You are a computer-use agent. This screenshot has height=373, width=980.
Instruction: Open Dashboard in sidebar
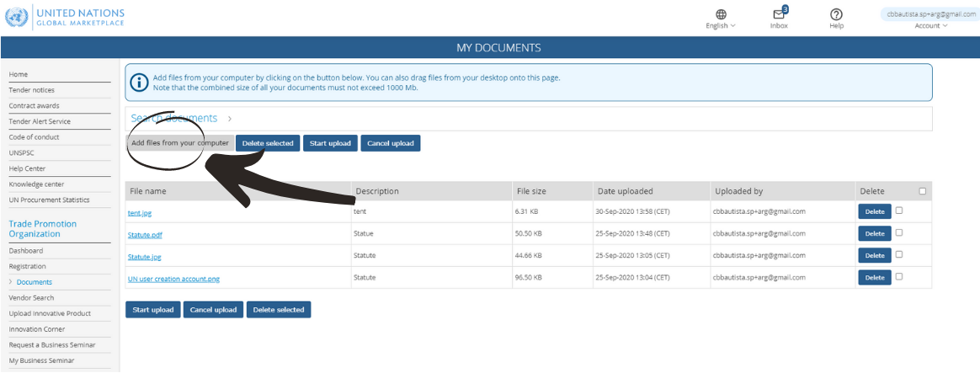point(25,251)
